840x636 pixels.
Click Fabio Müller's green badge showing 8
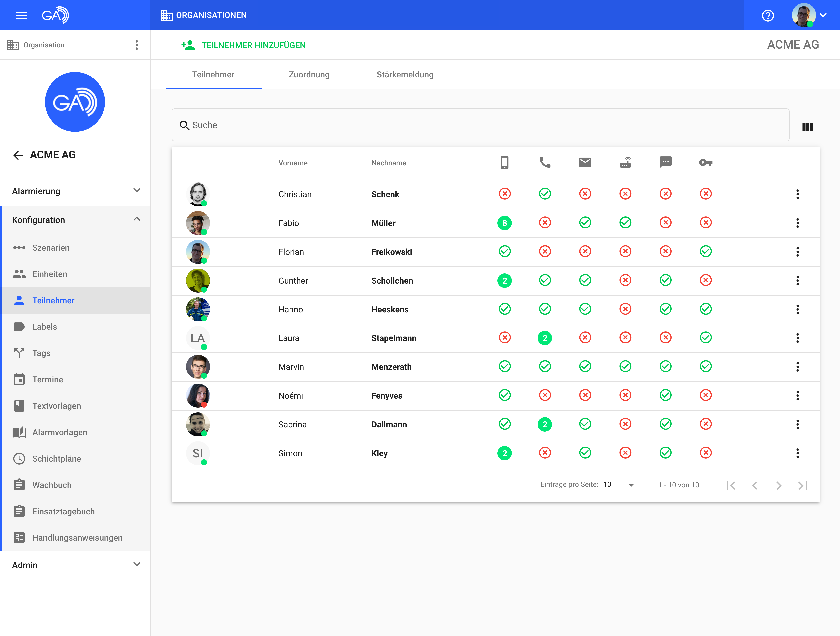[x=504, y=223]
